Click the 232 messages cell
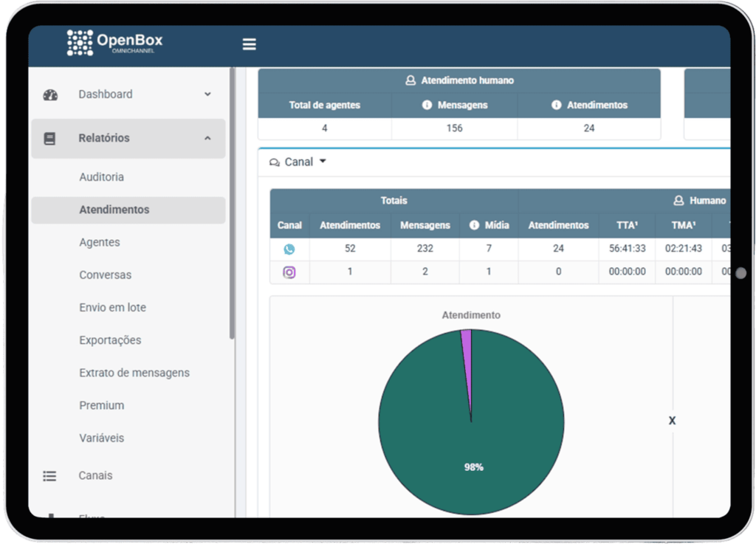This screenshot has height=544, width=756. click(425, 249)
